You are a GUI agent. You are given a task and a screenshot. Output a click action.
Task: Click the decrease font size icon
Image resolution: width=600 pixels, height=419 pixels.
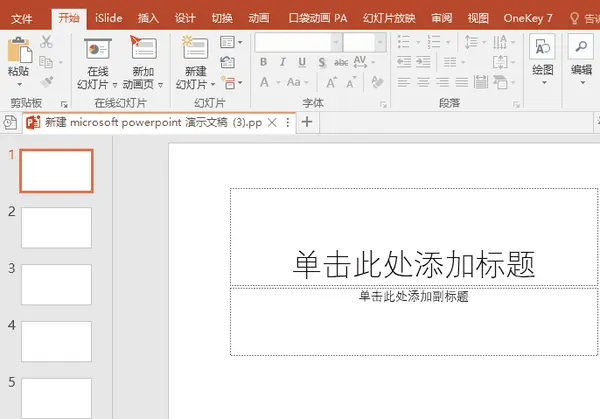point(351,82)
